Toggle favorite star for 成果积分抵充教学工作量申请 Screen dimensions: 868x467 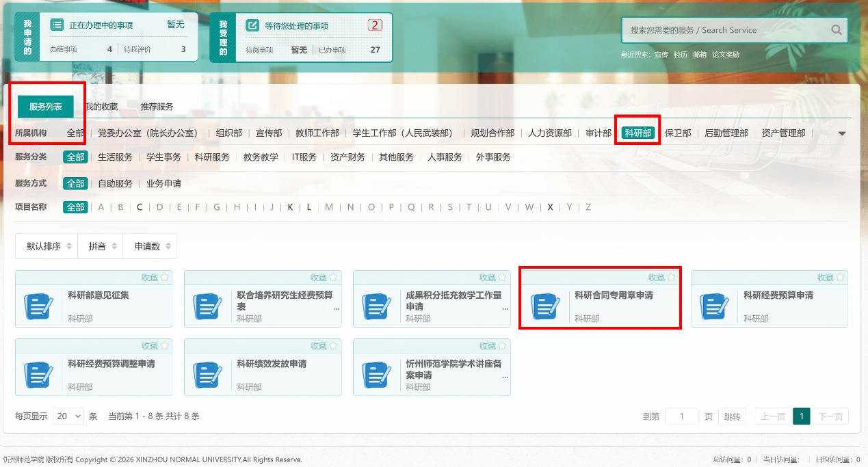pos(502,278)
